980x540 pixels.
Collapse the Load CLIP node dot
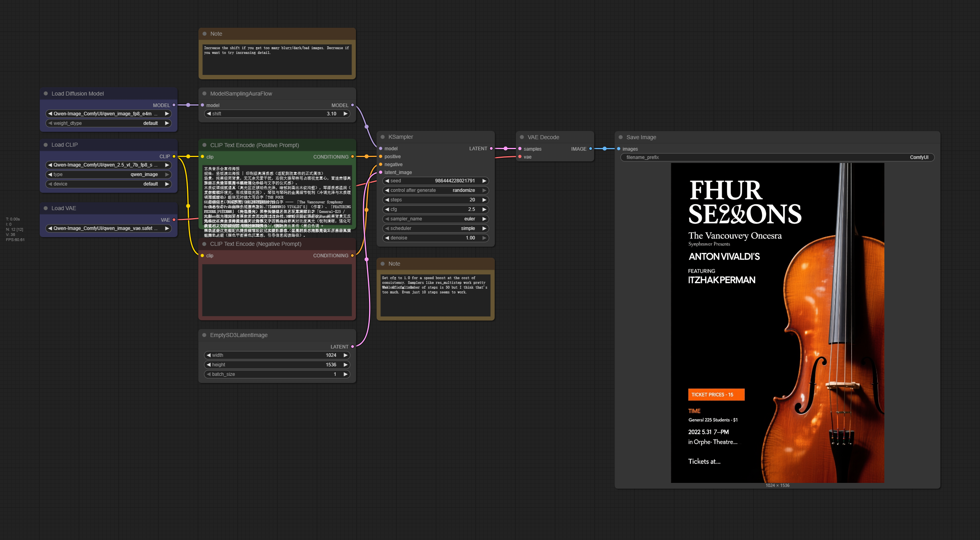coord(46,145)
